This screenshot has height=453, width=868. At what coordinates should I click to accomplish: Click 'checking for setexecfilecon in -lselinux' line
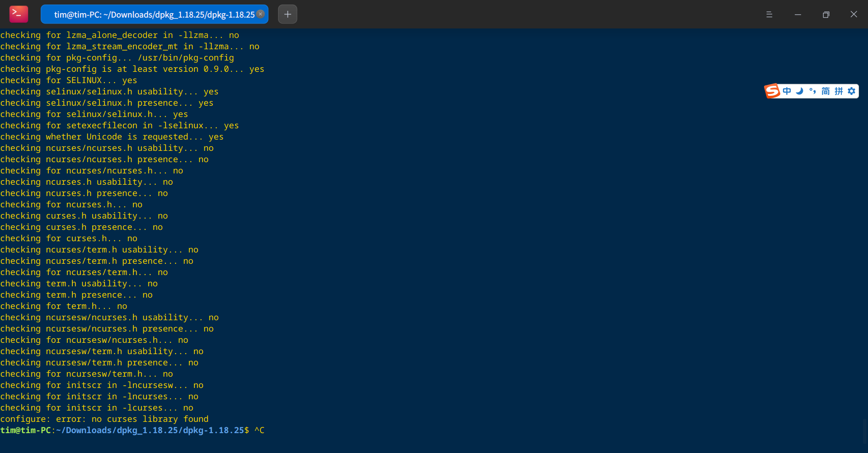click(x=119, y=126)
